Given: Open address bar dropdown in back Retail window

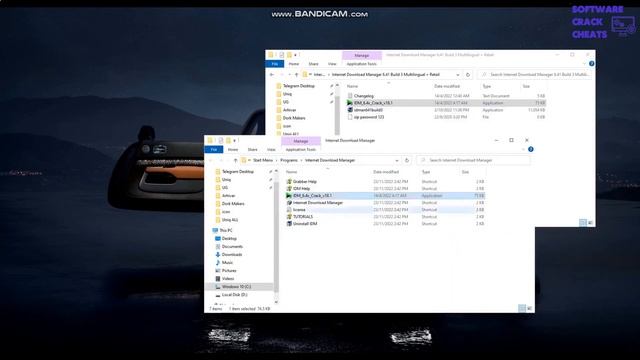Looking at the screenshot, I should [x=458, y=75].
